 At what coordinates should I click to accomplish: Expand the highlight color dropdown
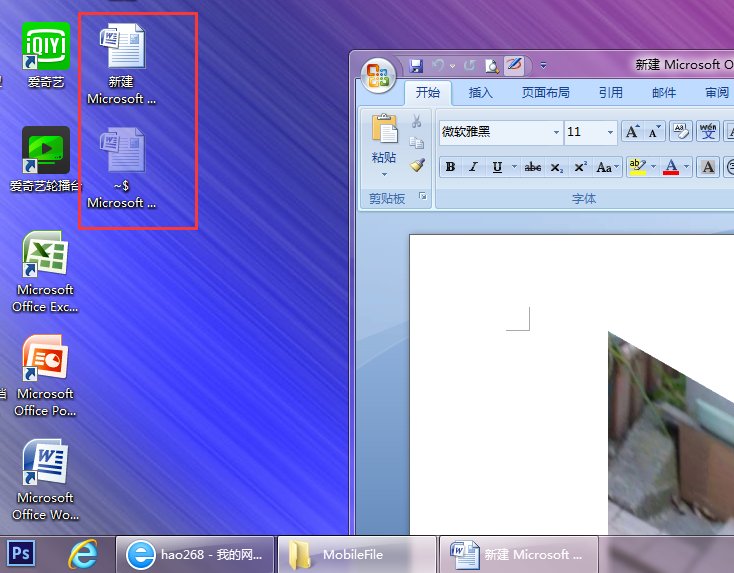(x=653, y=167)
